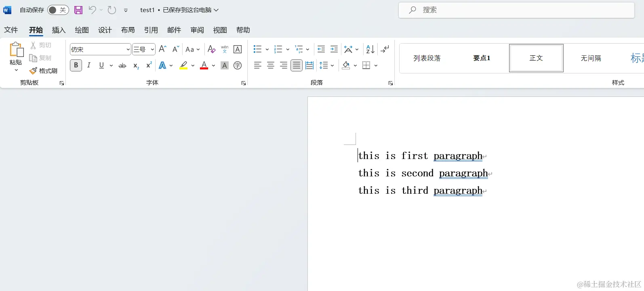Apply the 正文 (Normal) style

coord(536,58)
